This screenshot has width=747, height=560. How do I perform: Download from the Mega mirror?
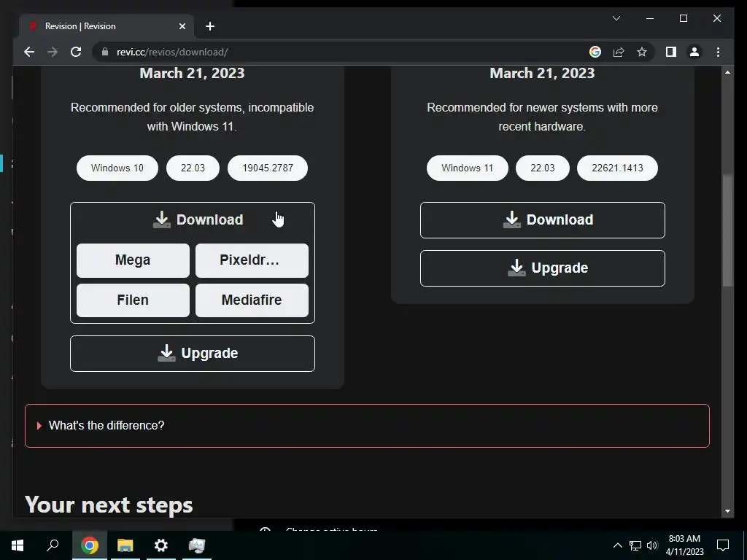[x=133, y=260]
